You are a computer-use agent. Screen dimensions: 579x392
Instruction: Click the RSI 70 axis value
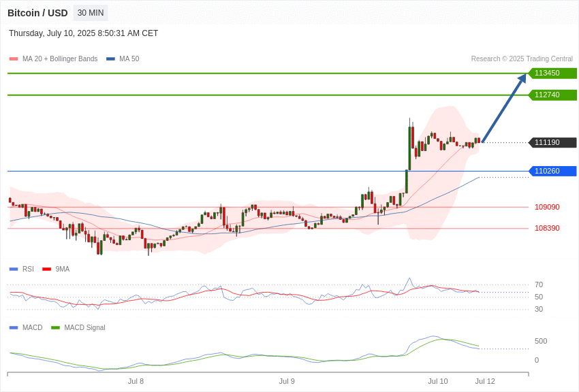tap(539, 284)
